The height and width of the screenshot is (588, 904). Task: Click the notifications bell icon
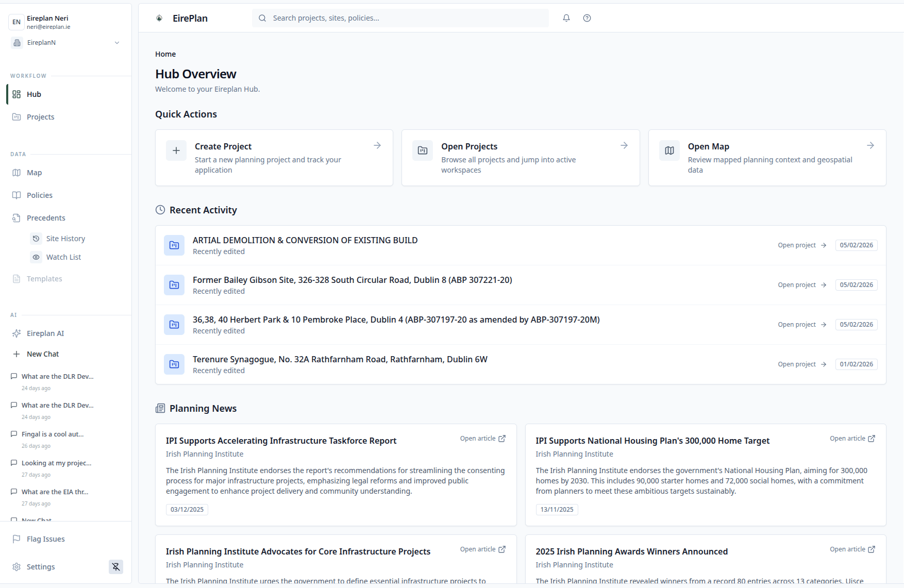(566, 18)
